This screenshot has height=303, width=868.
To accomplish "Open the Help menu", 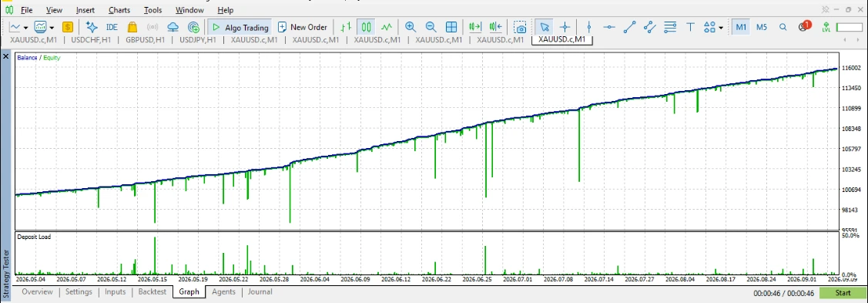I will pyautogui.click(x=226, y=10).
